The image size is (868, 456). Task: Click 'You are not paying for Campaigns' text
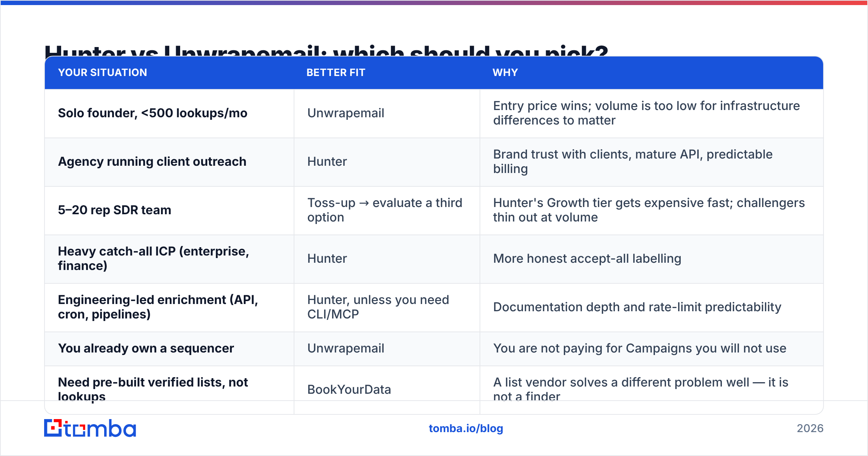[x=640, y=348]
